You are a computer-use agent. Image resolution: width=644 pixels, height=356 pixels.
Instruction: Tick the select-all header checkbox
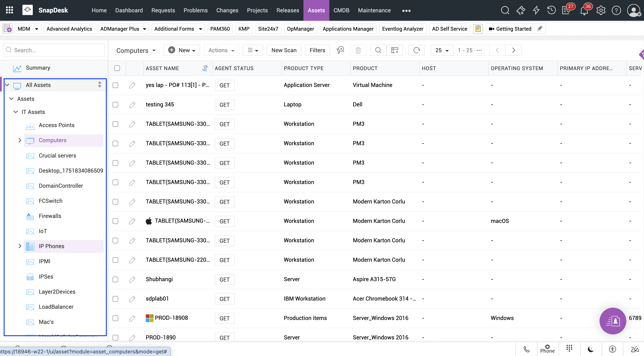pyautogui.click(x=117, y=68)
